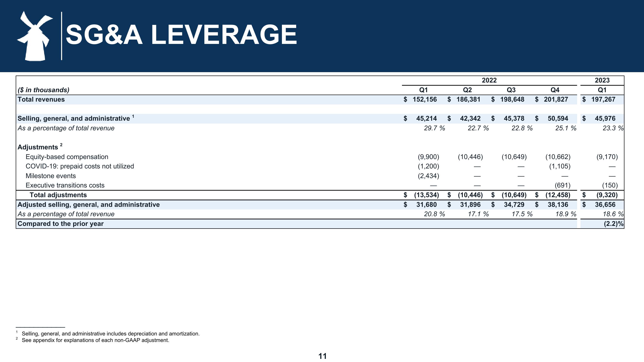This screenshot has height=362, width=644.
Task: Click the SG&A LEVERAGE slide title
Action: 181,35
